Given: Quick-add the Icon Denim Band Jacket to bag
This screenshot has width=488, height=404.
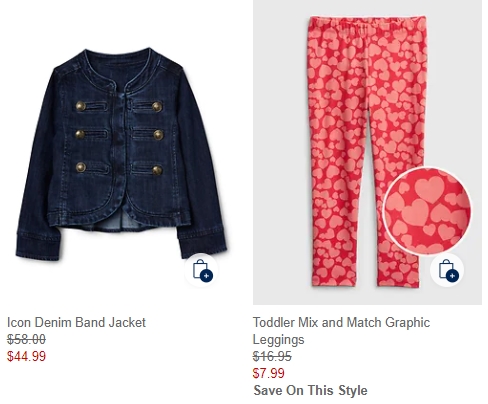Looking at the screenshot, I should click(201, 270).
